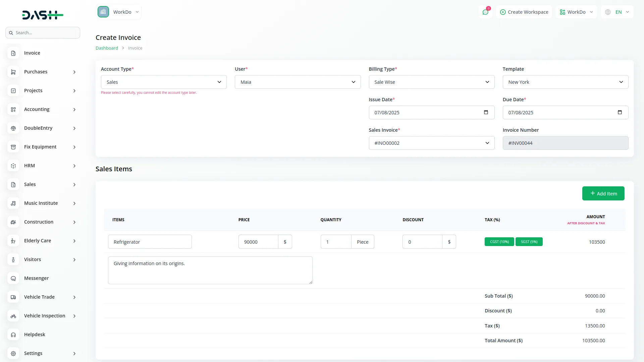The image size is (644, 362).
Task: Open the Sales Invoice dropdown
Action: coord(431,143)
